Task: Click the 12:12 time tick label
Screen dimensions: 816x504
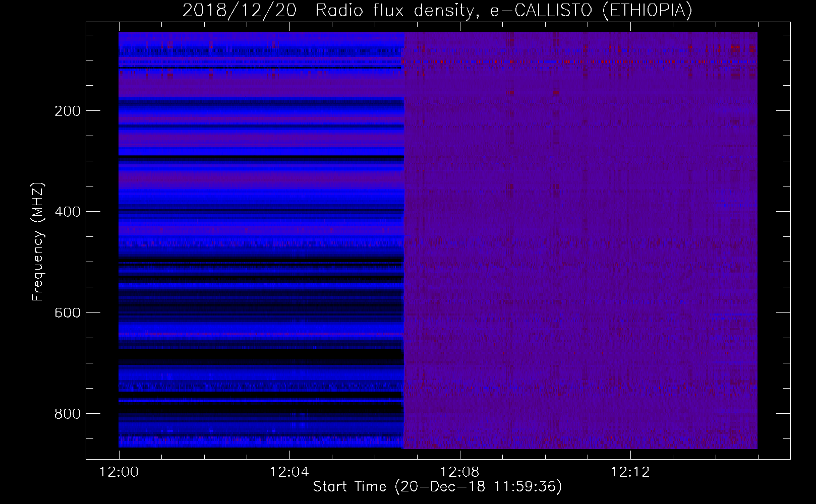Action: pos(630,472)
